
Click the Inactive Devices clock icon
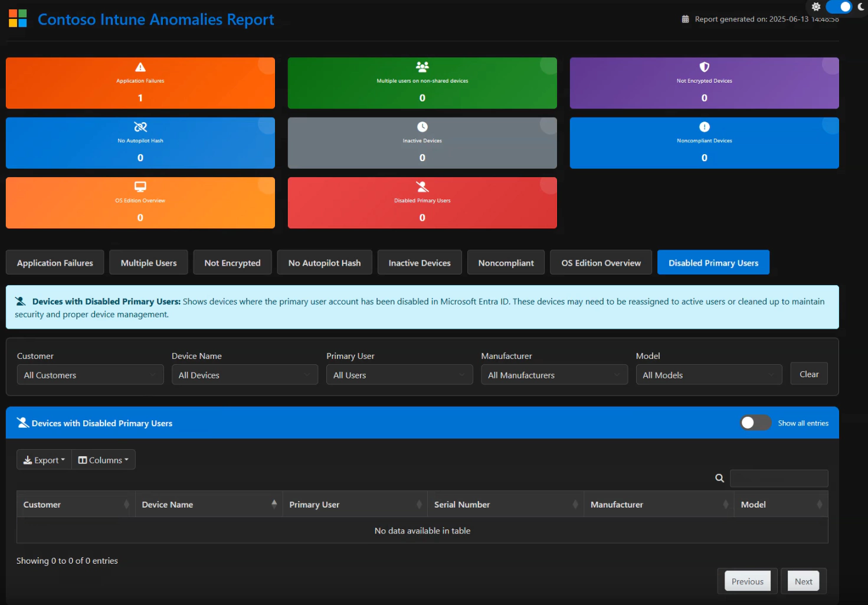421,126
